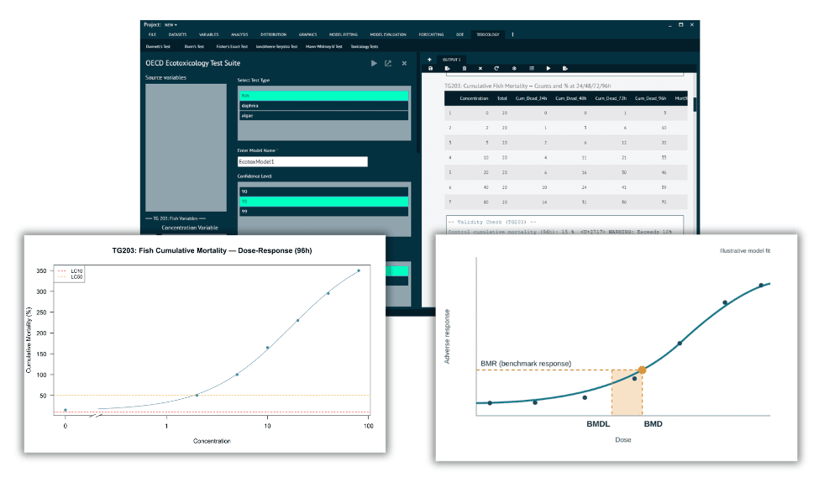Open the MODEL EVALUATION menu
Viewport: 840px width, 504px height.
coord(388,34)
